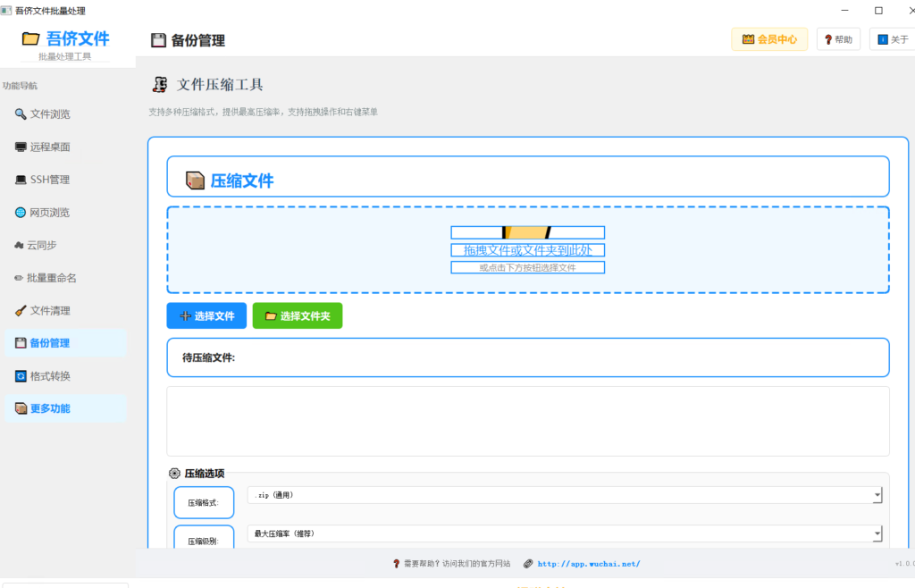Click the arrow of the compression format combo box
Image resolution: width=915 pixels, height=588 pixels.
(877, 495)
